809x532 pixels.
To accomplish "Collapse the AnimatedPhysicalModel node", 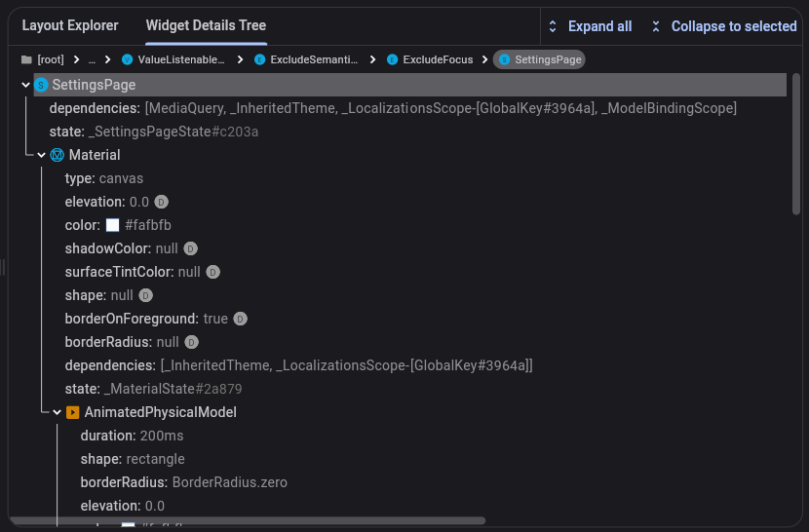I will [58, 412].
